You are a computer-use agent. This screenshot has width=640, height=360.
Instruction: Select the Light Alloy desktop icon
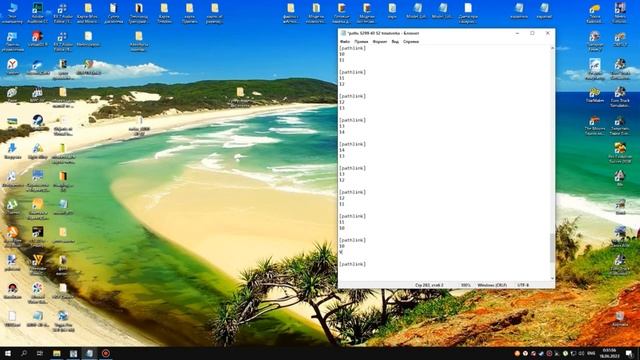[38, 151]
